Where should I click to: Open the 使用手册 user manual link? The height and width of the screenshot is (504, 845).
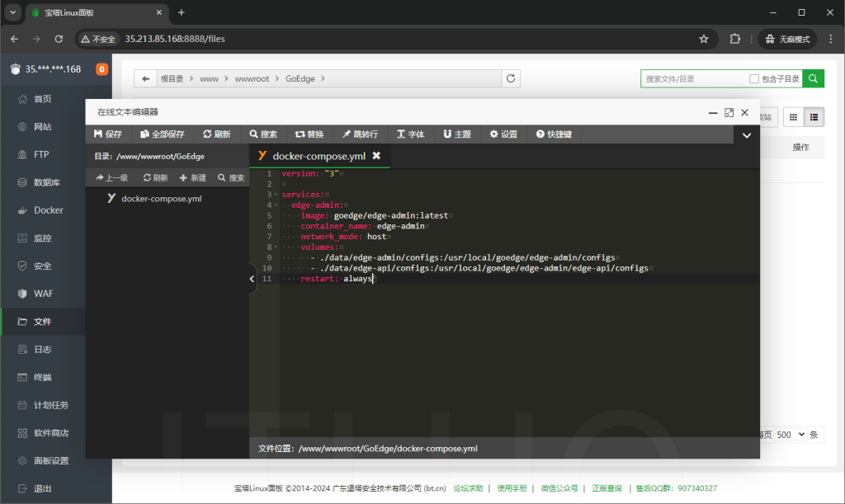pyautogui.click(x=512, y=488)
